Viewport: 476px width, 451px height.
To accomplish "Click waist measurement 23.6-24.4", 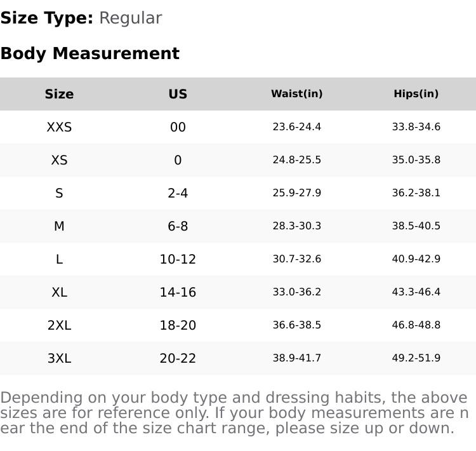I will coord(296,127).
